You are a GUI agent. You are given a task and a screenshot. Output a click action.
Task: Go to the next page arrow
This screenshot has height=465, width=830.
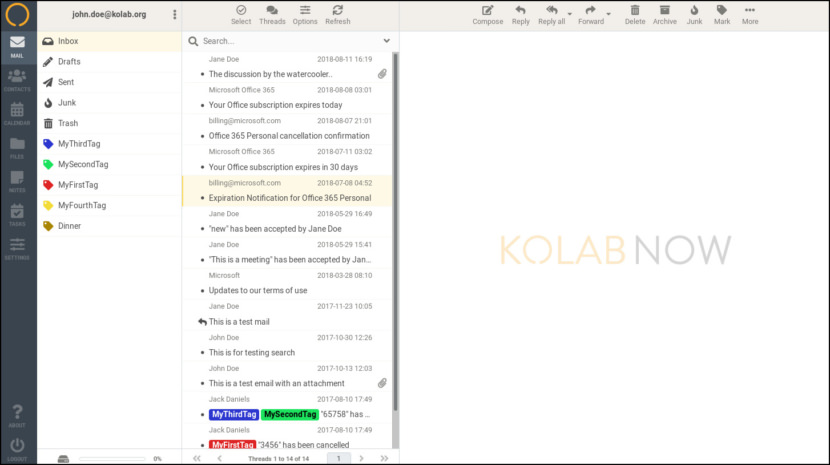362,458
